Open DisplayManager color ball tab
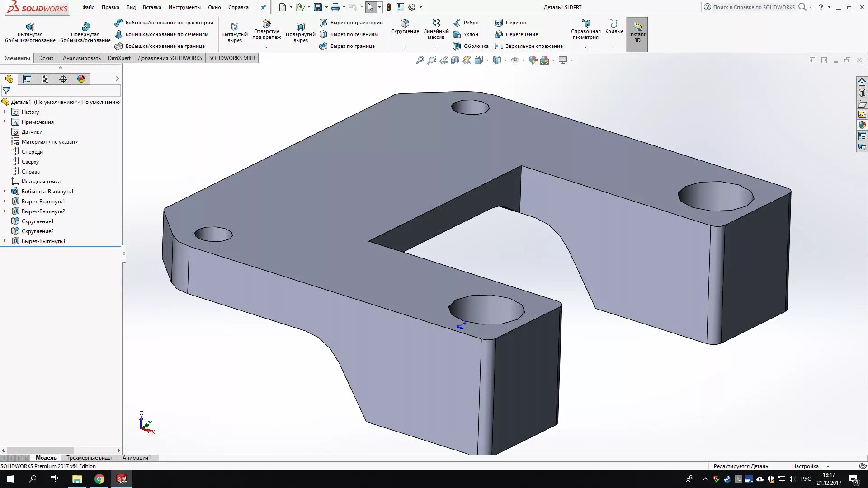The height and width of the screenshot is (488, 868). 81,79
